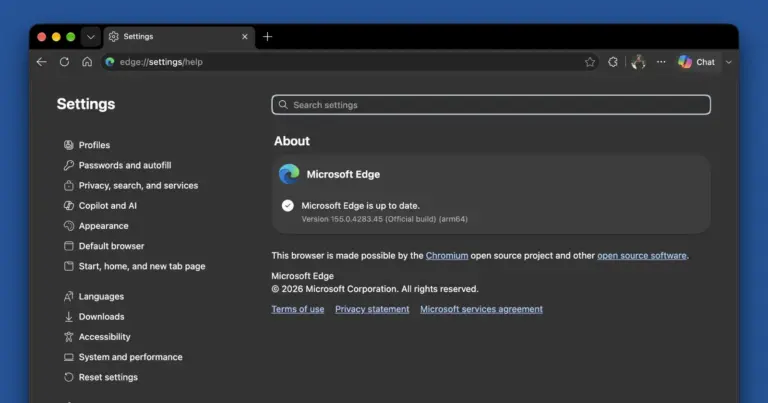Click the Accessibility figure icon
Viewport: 768px width, 403px height.
[x=69, y=337]
